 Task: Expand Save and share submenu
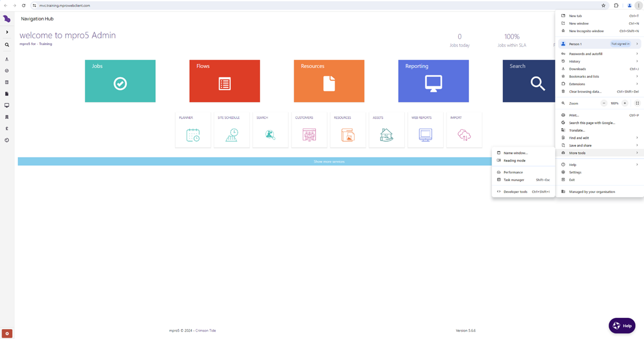tap(600, 145)
